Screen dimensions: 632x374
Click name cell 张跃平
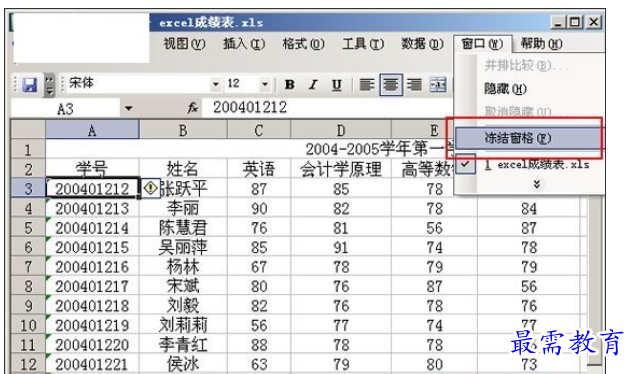[x=183, y=188]
